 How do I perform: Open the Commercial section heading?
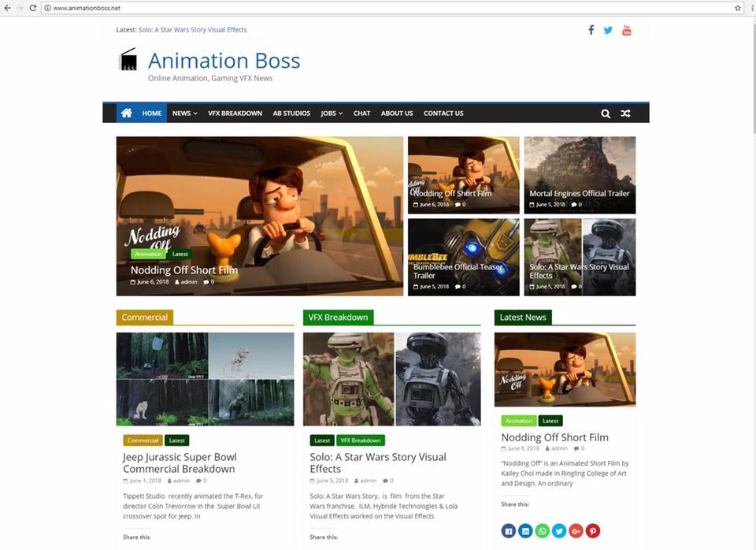coord(144,318)
